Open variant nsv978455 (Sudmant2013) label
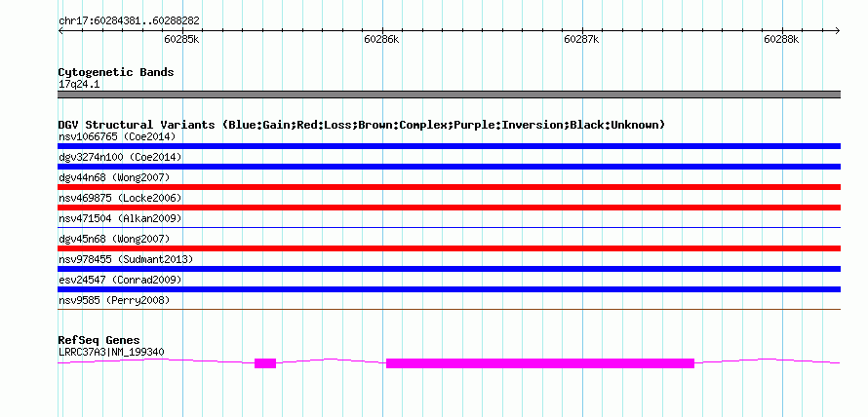Screen dimensions: 868x417 coord(126,259)
